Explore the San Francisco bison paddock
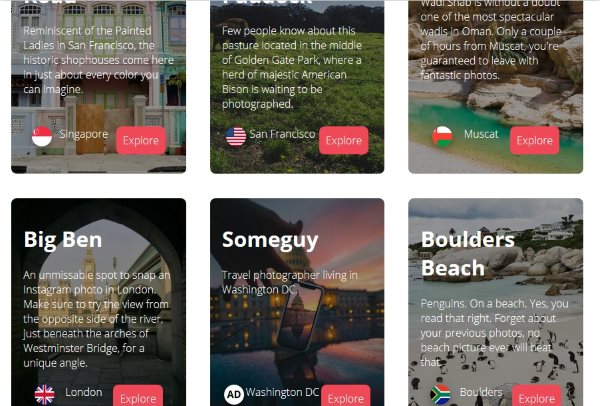 point(344,140)
